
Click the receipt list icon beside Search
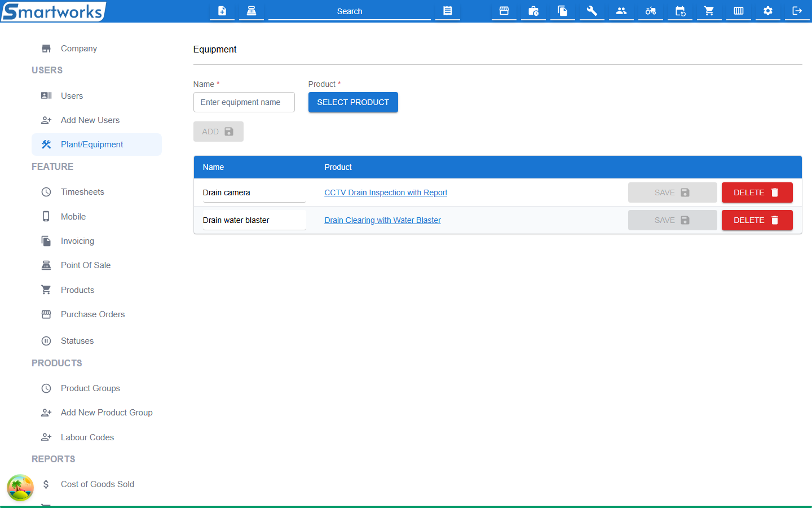pos(448,11)
